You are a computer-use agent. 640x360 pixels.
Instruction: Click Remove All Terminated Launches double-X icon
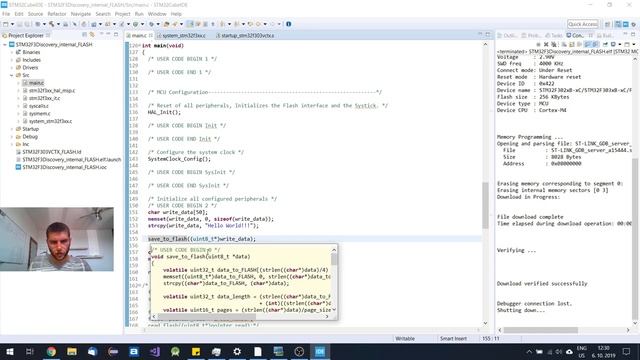click(554, 44)
